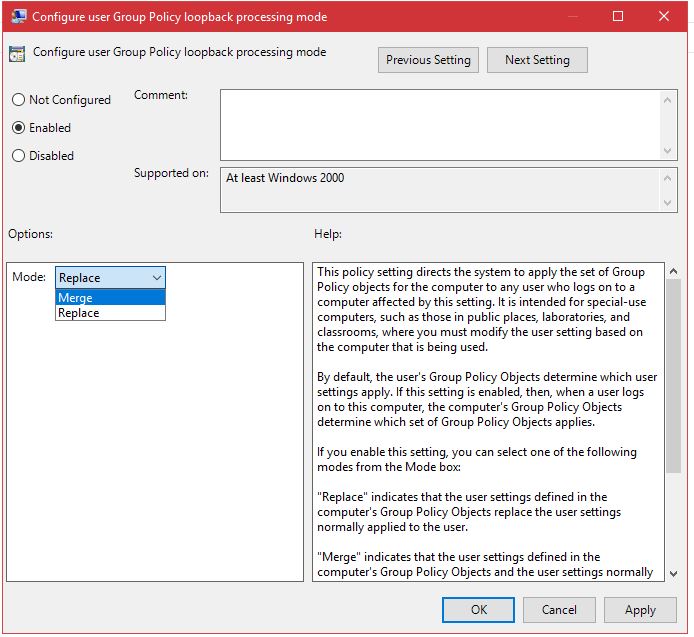694x637 pixels.
Task: Maximize the policy settings window
Action: click(x=618, y=17)
